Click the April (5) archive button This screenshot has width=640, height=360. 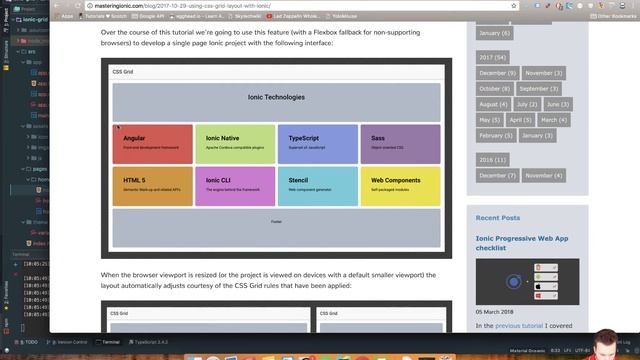[520, 120]
